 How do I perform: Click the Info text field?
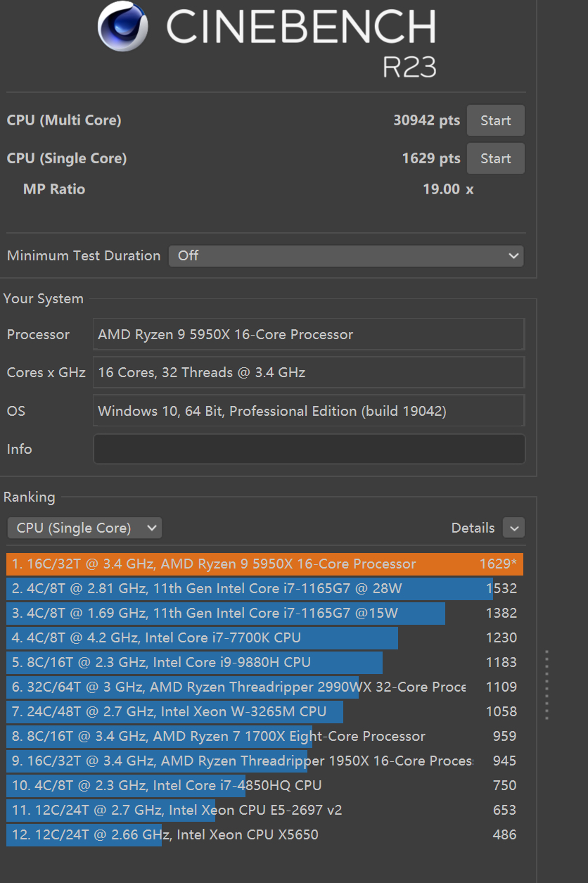click(x=309, y=449)
